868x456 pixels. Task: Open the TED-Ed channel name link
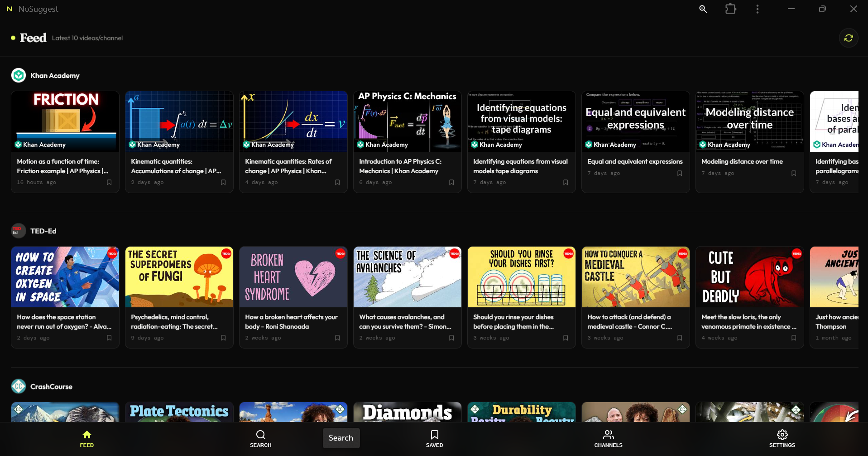43,231
